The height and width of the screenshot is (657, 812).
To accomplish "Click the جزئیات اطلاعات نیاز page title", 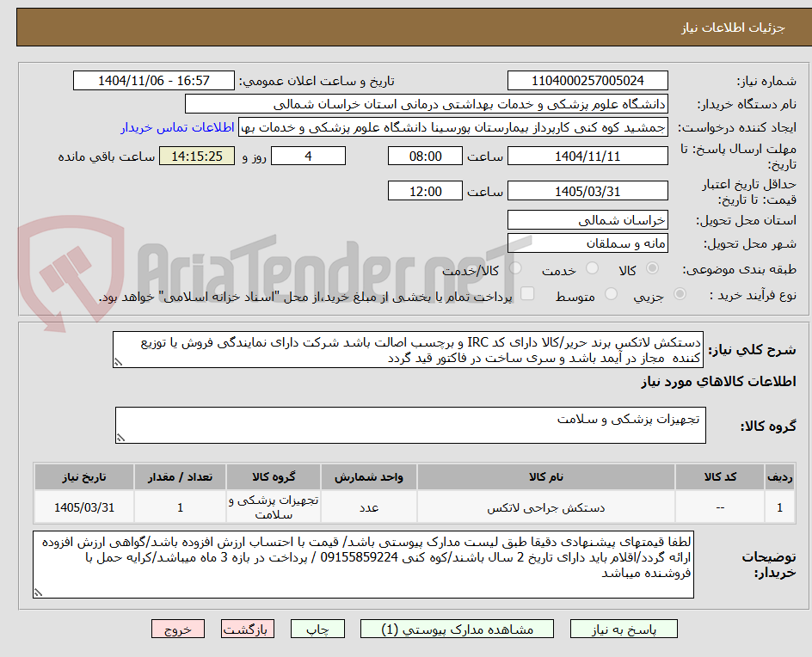I will pos(733,28).
